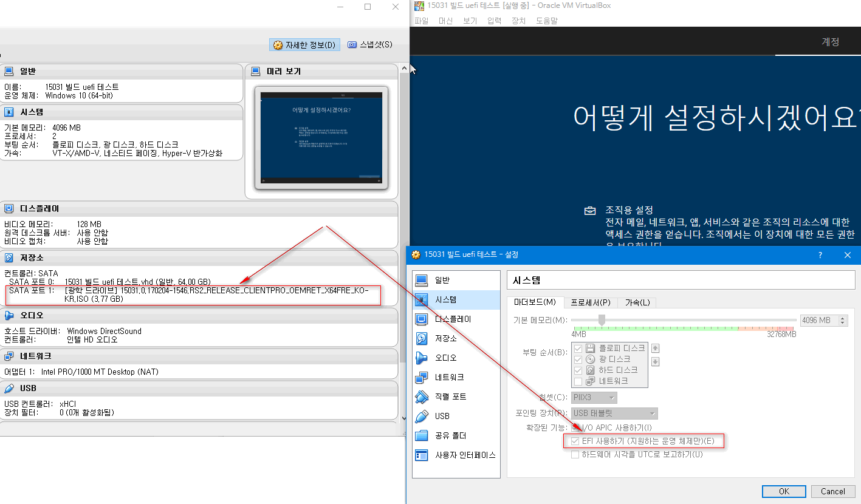Click details pane vertical scrollbar down arrow
The height and width of the screenshot is (504, 861).
[x=403, y=418]
